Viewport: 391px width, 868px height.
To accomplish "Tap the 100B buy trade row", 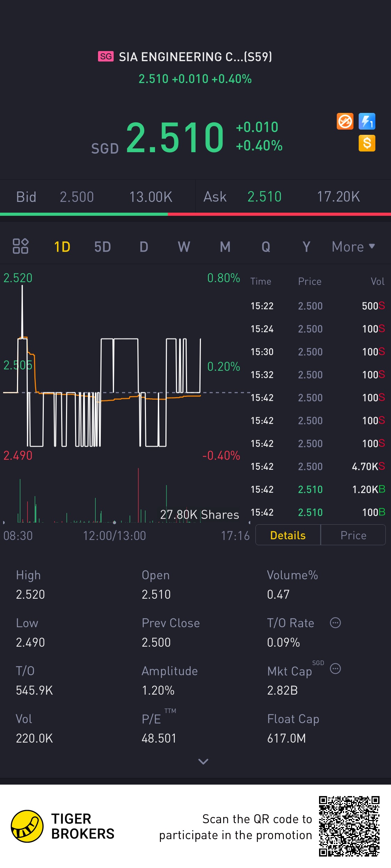I will point(318,512).
